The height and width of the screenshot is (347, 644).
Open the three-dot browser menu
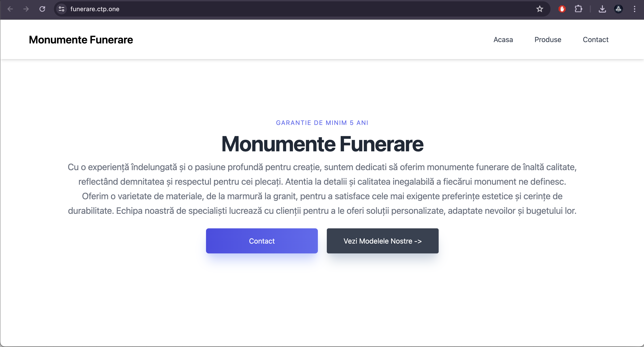[x=635, y=9]
